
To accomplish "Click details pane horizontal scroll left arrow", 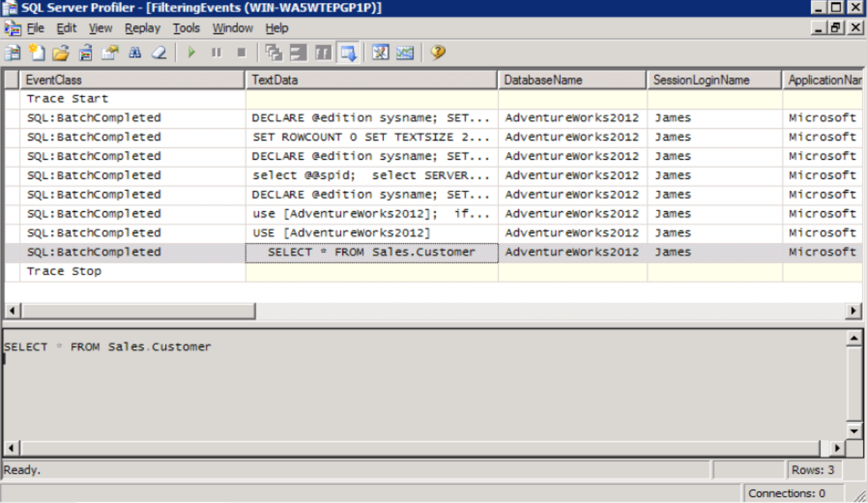I will 12,448.
